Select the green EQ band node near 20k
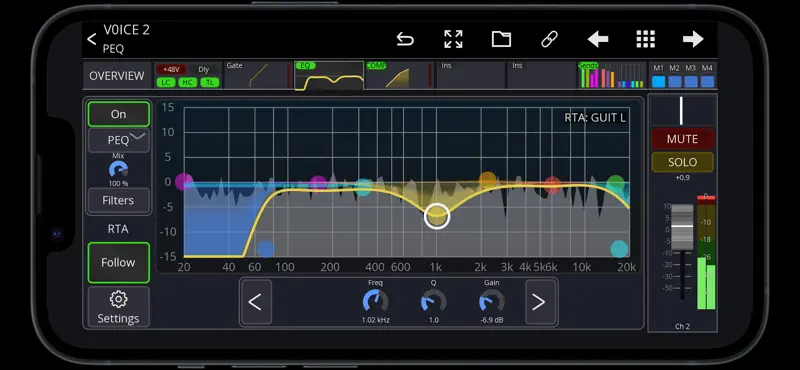The height and width of the screenshot is (370, 800). pyautogui.click(x=616, y=184)
